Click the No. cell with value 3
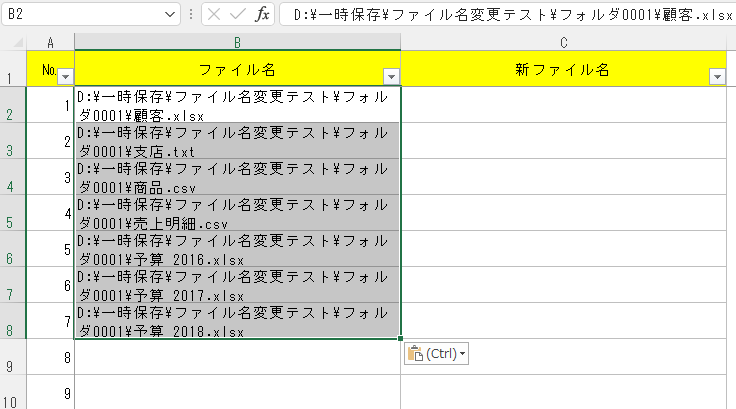 point(51,177)
